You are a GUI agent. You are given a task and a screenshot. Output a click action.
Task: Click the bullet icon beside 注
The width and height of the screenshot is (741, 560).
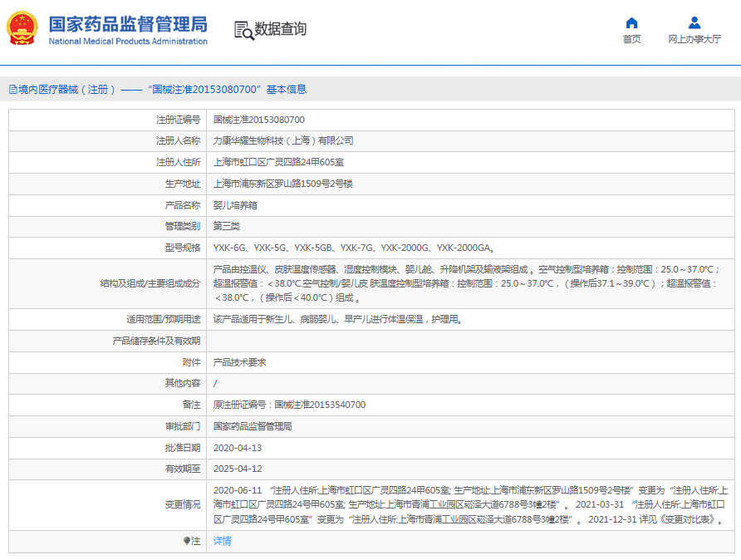(x=187, y=541)
